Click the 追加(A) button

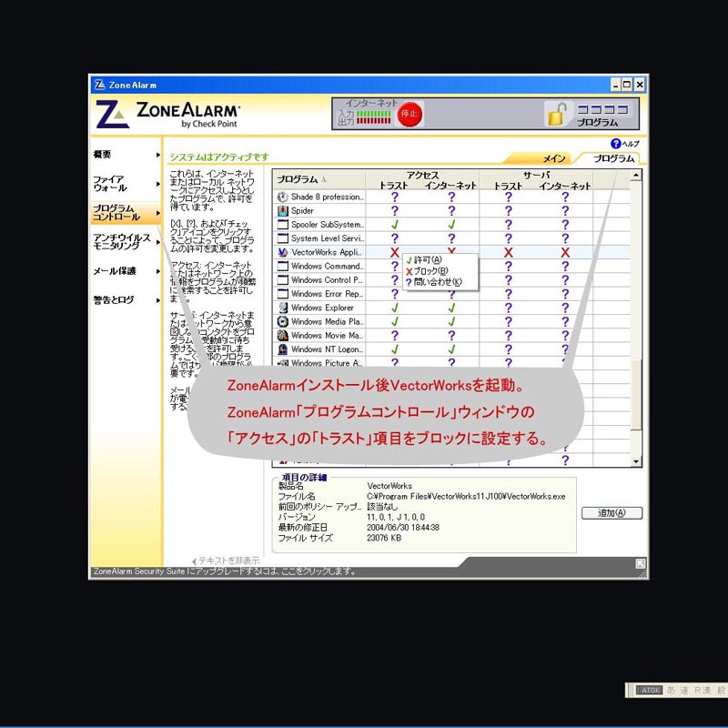click(612, 513)
